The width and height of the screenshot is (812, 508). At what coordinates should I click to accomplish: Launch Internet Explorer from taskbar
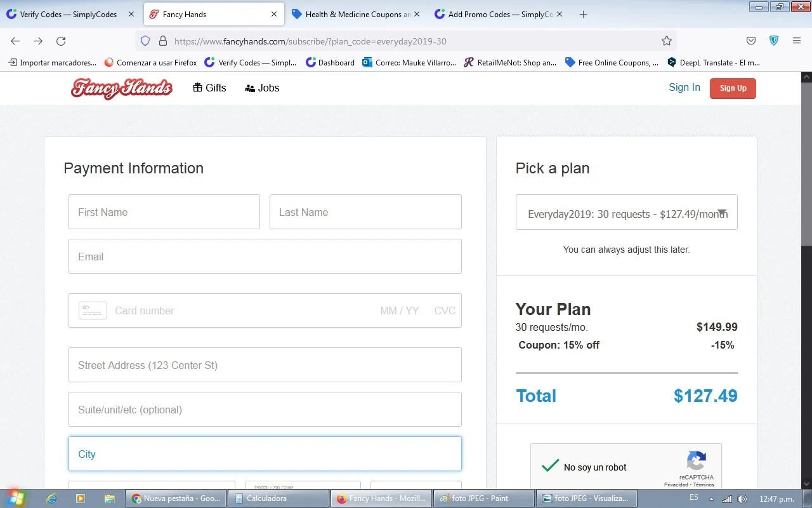51,498
